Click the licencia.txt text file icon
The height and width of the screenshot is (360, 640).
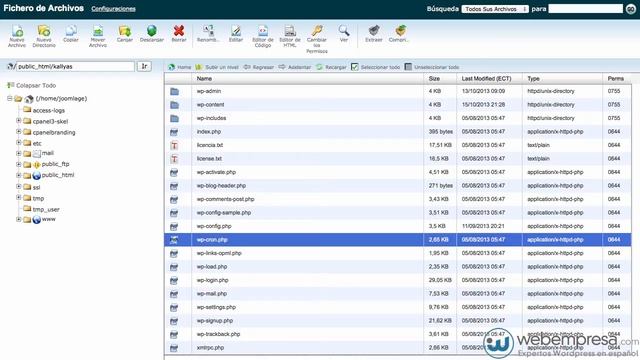174,145
